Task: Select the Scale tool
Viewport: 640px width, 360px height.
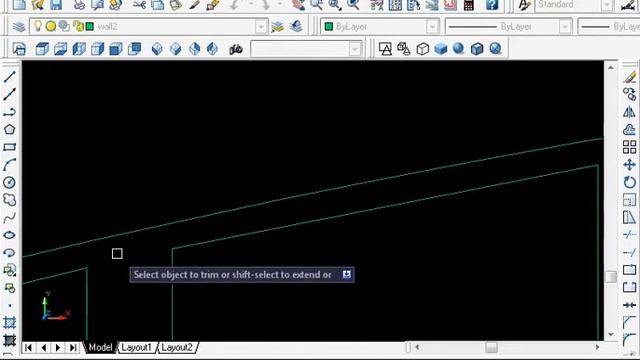Action: (630, 200)
